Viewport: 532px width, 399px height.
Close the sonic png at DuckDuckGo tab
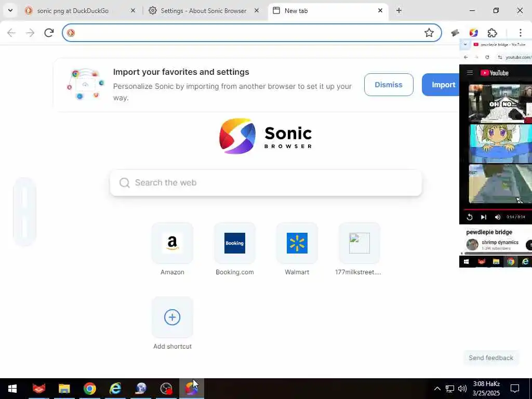(133, 10)
